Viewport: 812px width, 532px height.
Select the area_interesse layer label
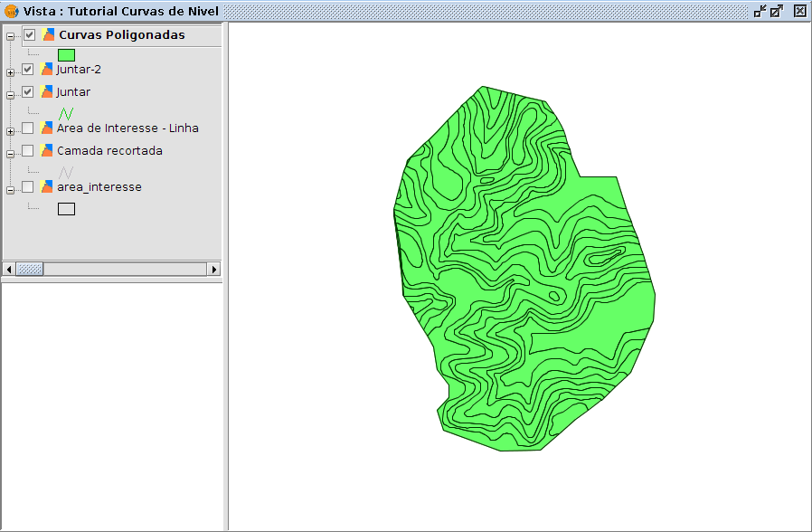99,187
